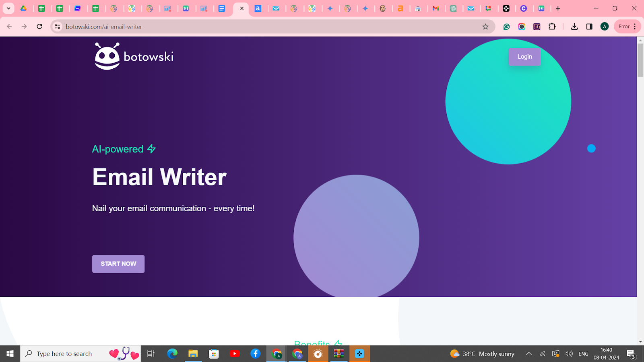The width and height of the screenshot is (644, 362).
Task: Open a new browser tab
Action: coord(558,8)
